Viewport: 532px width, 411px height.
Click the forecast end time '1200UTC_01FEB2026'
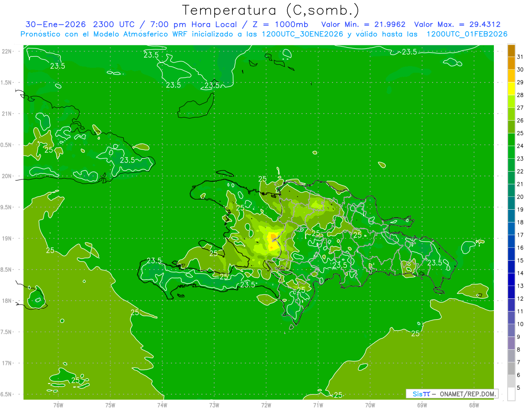coord(467,34)
